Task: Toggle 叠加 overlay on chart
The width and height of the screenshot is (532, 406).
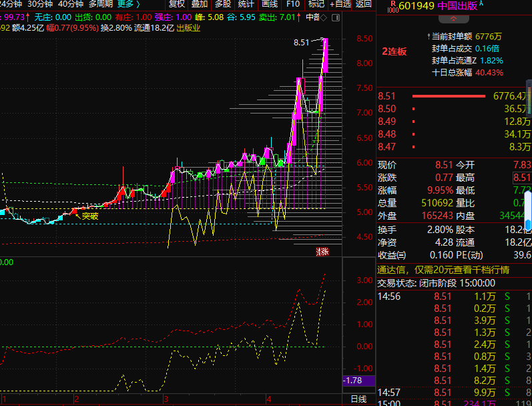Action: click(200, 4)
